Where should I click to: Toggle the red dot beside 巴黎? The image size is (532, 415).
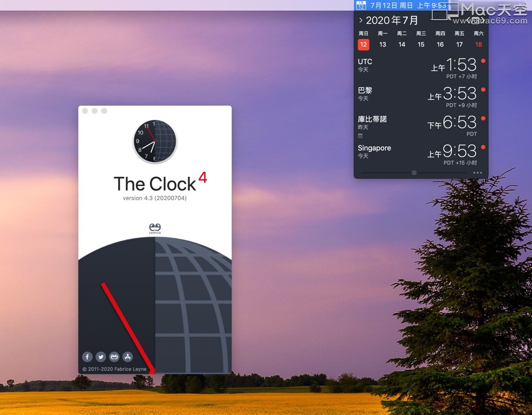click(x=483, y=89)
